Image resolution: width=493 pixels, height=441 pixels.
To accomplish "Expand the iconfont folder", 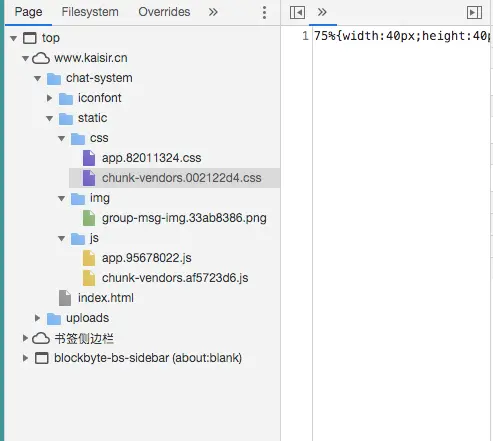I will click(50, 98).
